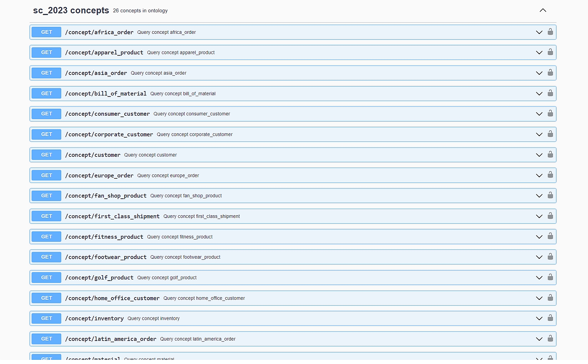Viewport: 588px width, 364px height.
Task: Click lock icon on /concept/customer row
Action: 550,155
